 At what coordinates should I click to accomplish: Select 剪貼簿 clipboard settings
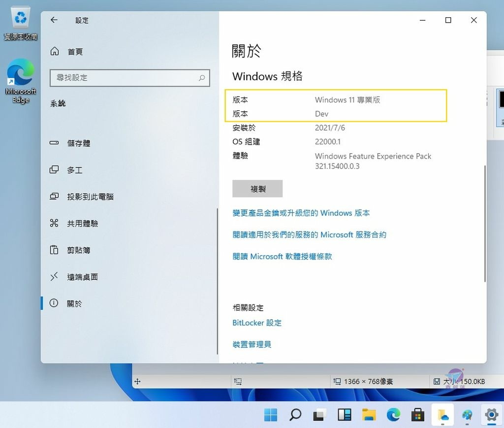click(x=70, y=250)
